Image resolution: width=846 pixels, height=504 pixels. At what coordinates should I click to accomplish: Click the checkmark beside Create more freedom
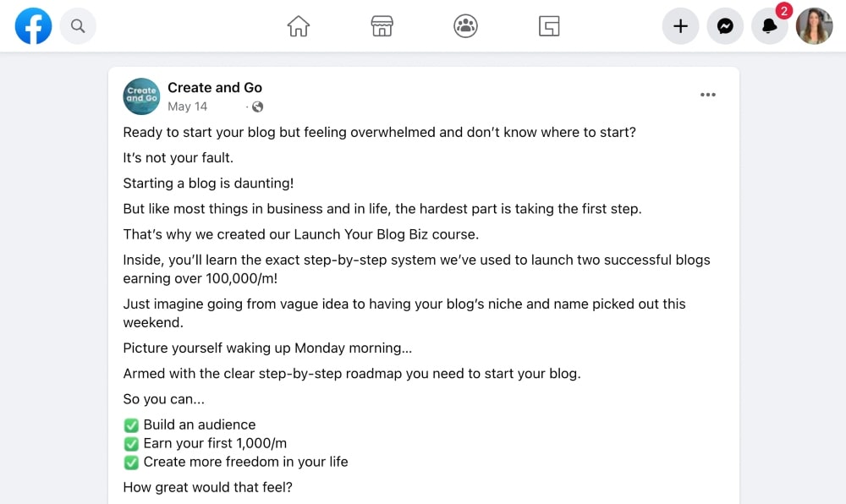pos(131,462)
